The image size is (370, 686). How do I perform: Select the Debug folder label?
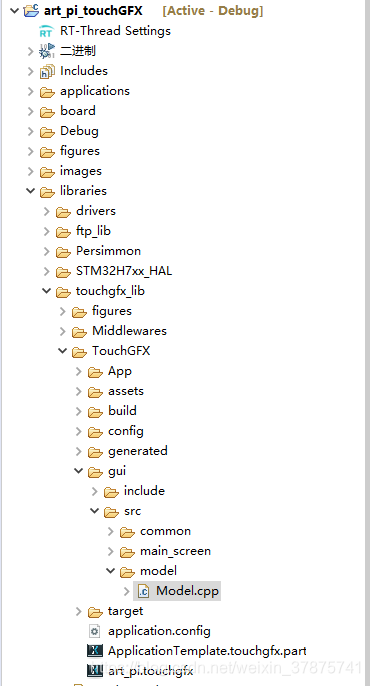pyautogui.click(x=79, y=131)
